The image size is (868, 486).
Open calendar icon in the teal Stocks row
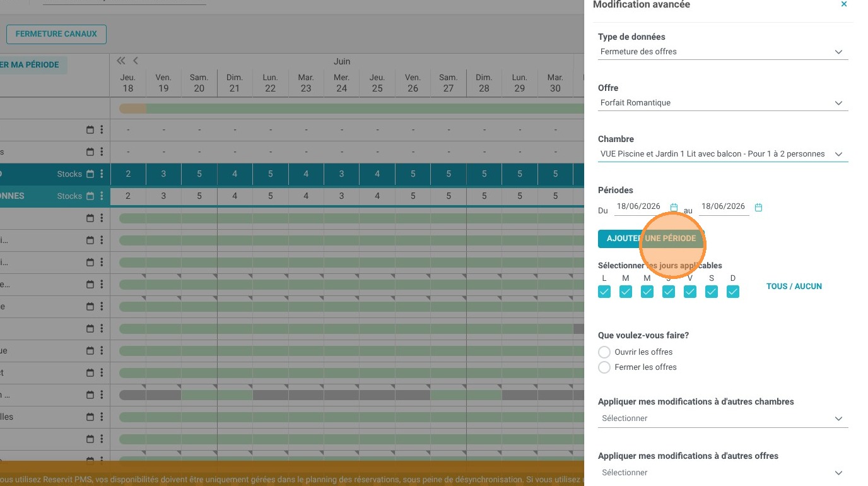point(90,174)
